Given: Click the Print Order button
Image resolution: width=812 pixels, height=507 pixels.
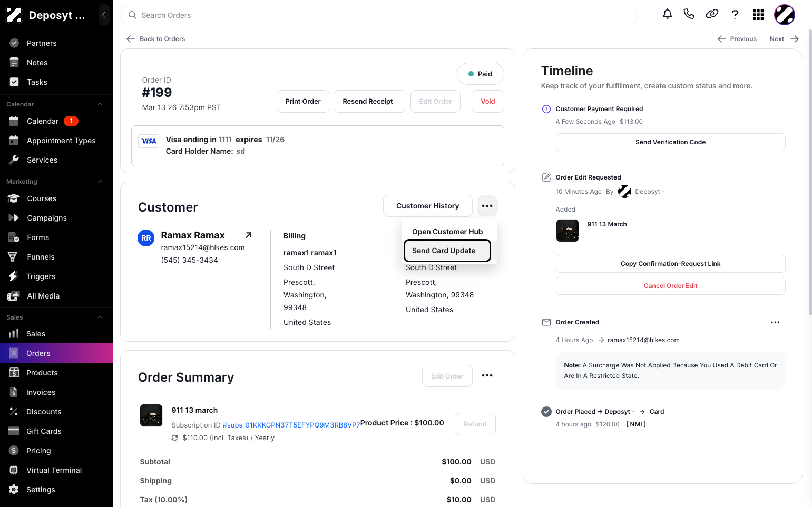Looking at the screenshot, I should coord(303,102).
